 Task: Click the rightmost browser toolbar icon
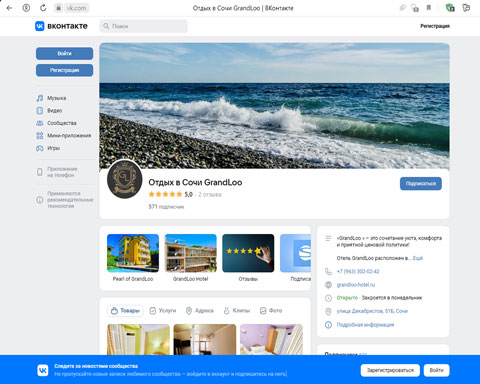tap(466, 8)
